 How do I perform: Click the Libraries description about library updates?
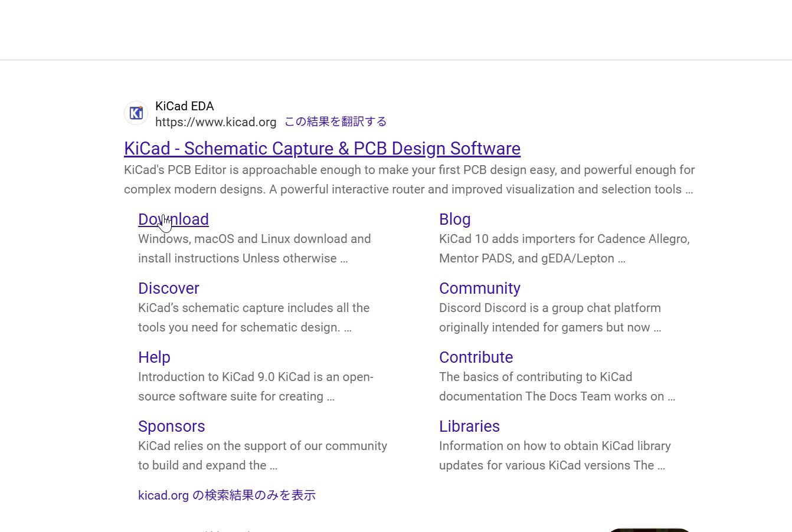pos(555,455)
